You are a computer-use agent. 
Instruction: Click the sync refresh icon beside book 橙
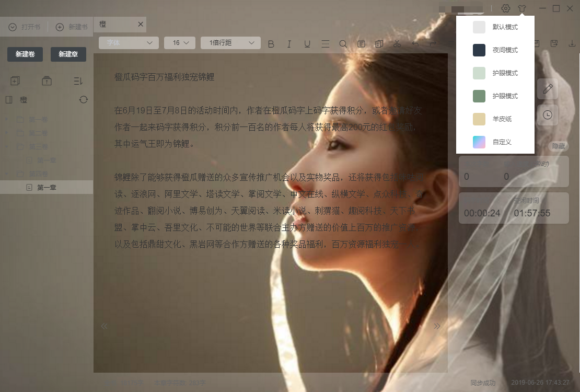tap(84, 99)
